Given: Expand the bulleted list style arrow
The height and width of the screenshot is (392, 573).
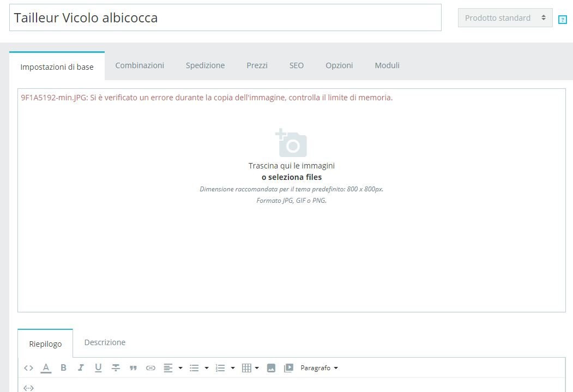Looking at the screenshot, I should 207,368.
